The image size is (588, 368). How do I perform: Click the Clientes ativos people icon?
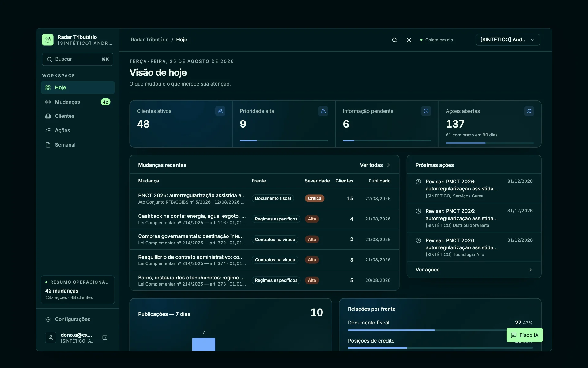click(220, 111)
